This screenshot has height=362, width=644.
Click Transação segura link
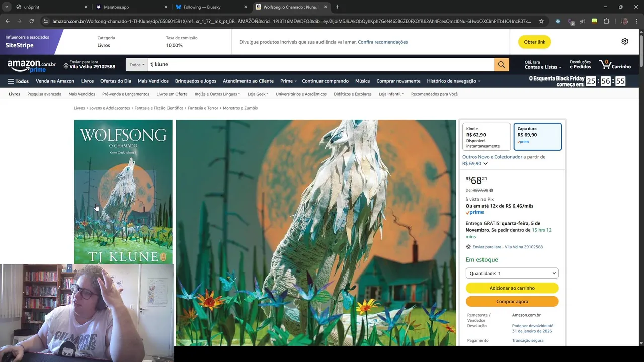(x=528, y=340)
